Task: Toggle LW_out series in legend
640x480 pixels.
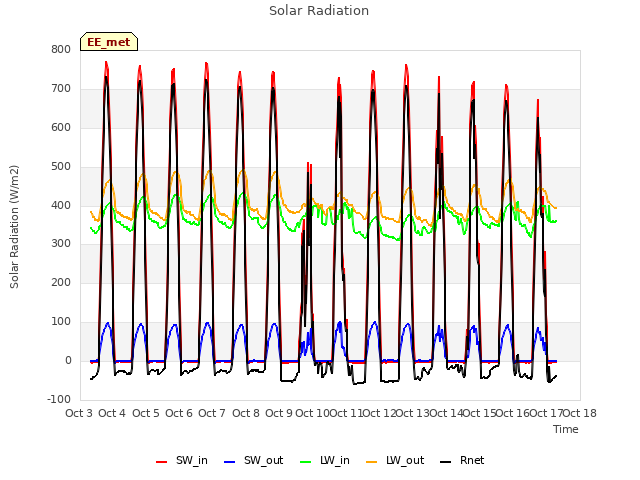Action: pyautogui.click(x=395, y=460)
